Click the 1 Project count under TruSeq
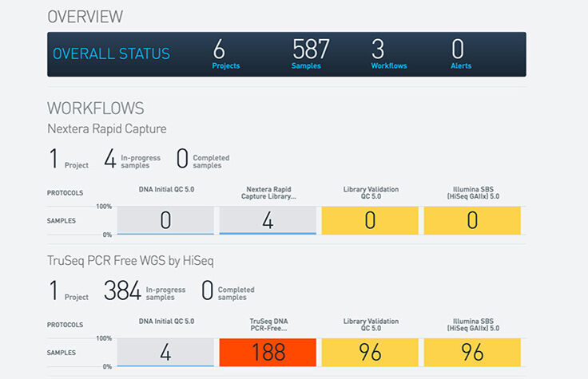Viewport: 588px width, 379px height. 54,291
